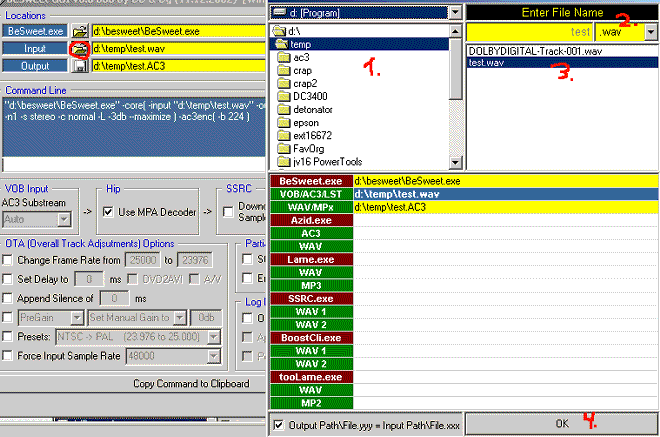Open the DC3400 folder
Screen dimensions: 660x437
pyautogui.click(x=303, y=96)
